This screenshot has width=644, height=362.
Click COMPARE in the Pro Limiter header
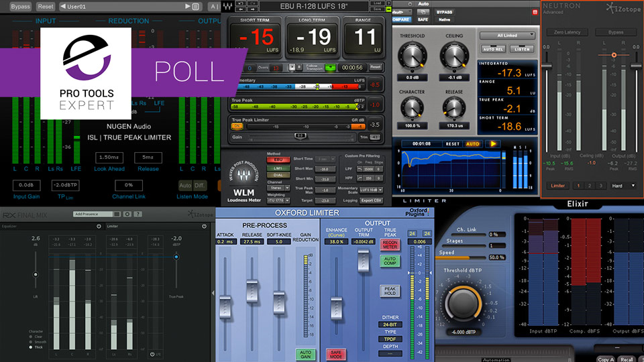(400, 19)
